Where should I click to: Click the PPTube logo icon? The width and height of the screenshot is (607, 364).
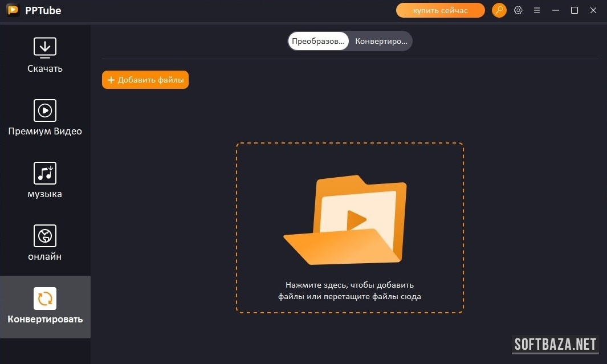click(x=13, y=10)
